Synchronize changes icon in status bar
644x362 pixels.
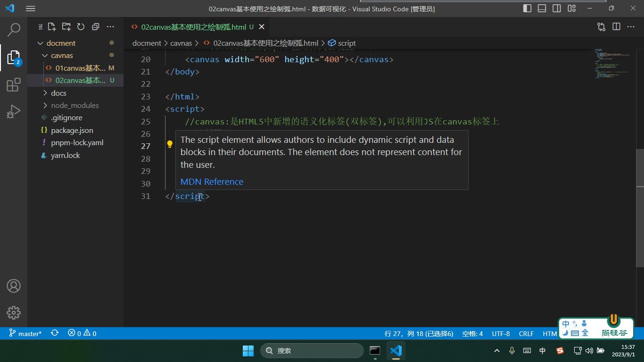tap(55, 333)
